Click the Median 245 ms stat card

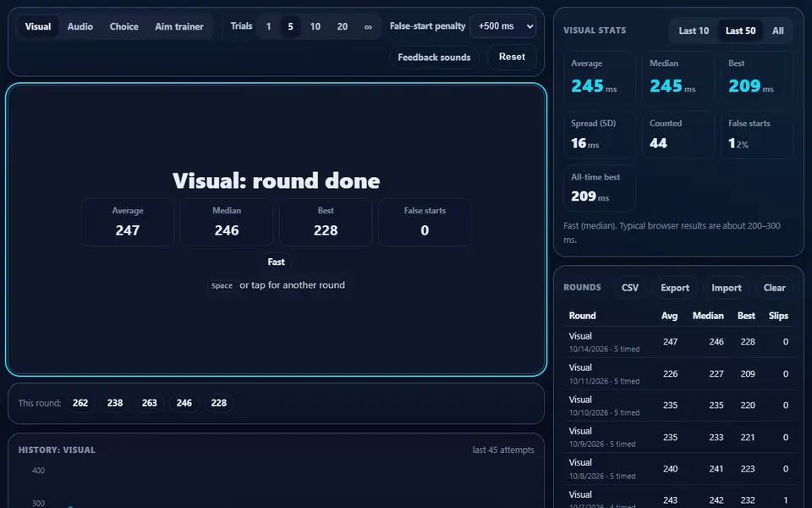[x=678, y=77]
